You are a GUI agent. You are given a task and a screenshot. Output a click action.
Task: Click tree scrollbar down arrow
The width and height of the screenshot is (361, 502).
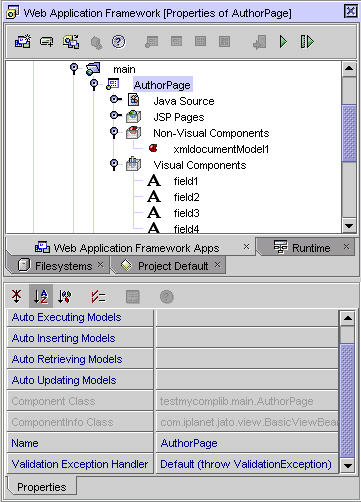coord(349,226)
